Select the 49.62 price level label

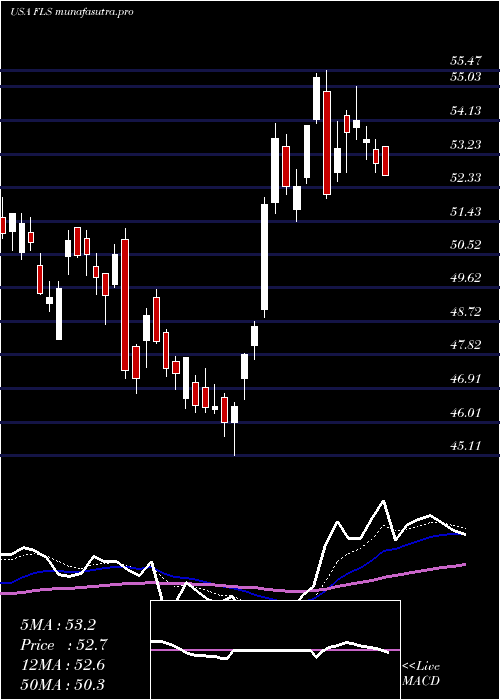(x=465, y=278)
